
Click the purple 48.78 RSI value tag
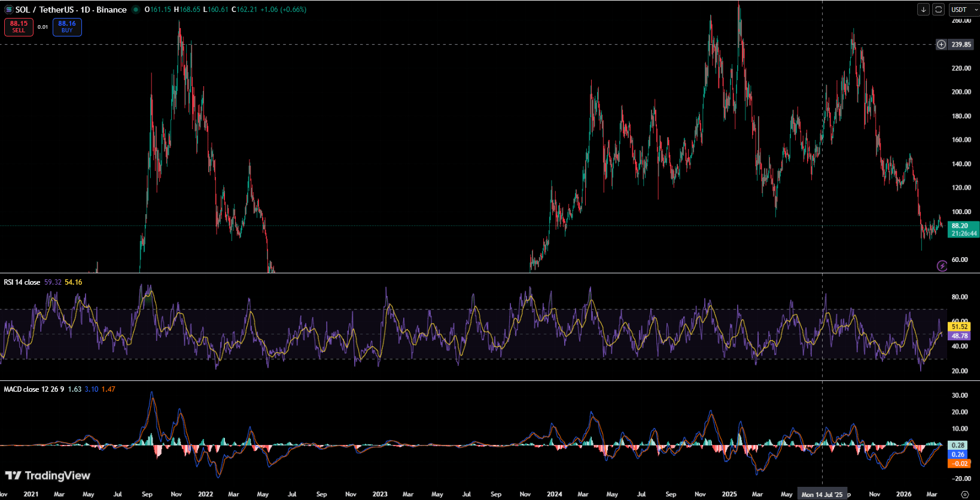960,336
